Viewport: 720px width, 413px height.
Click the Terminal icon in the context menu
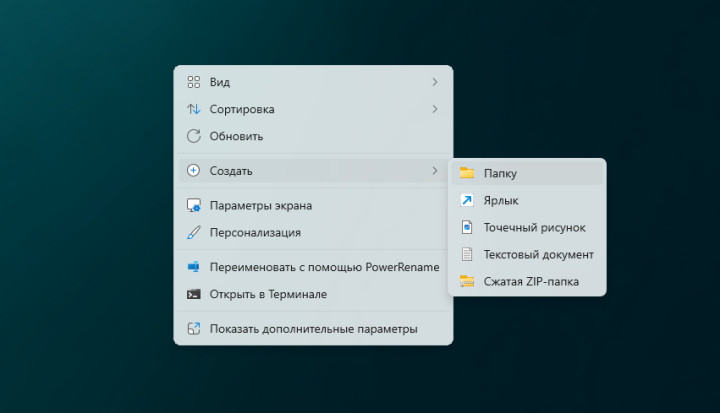coord(194,294)
